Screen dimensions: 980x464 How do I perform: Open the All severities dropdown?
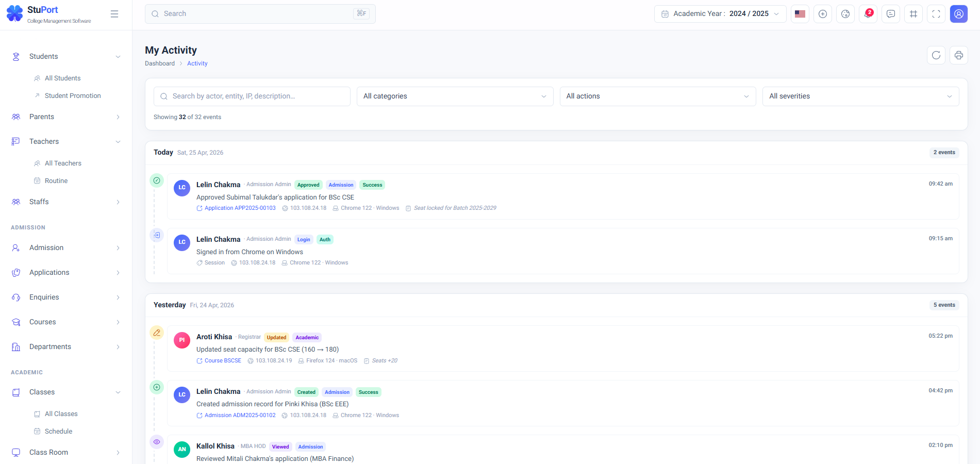click(860, 96)
